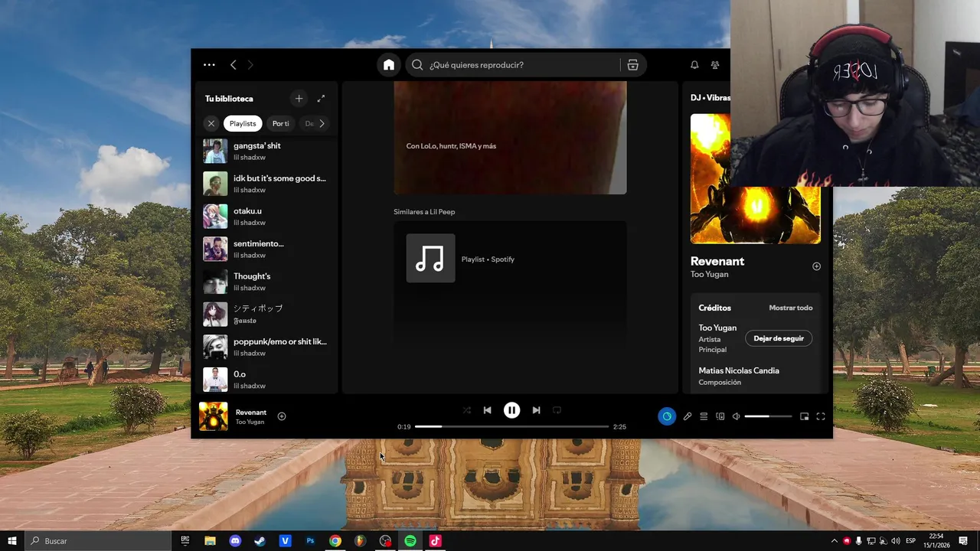Open the シティポップ playlist

click(x=266, y=314)
